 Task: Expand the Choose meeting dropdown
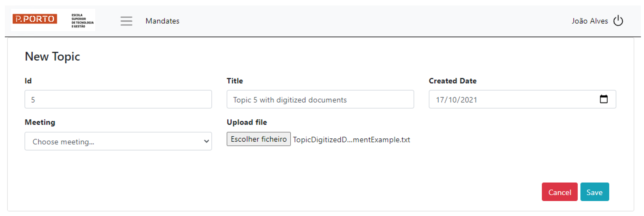pos(118,141)
